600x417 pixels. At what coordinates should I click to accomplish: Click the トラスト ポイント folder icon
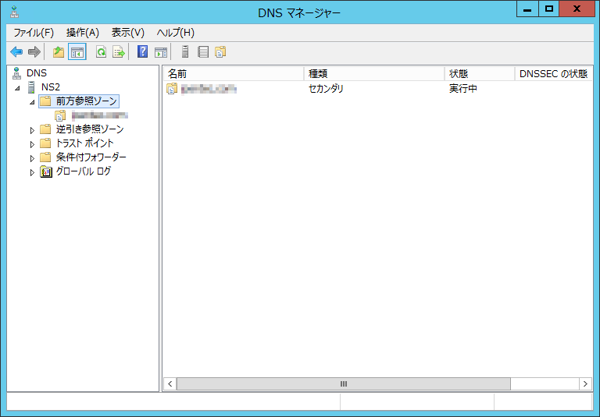(45, 143)
